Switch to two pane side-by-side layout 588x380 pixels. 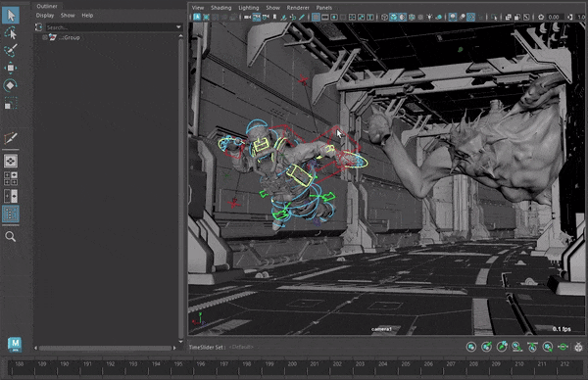tap(11, 196)
